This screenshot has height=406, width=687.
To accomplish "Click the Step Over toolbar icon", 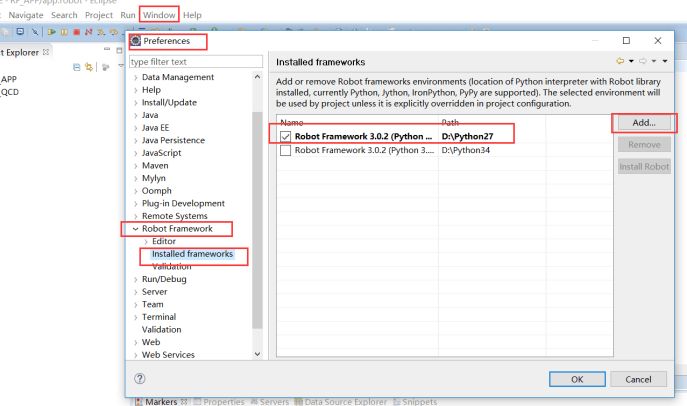I will click(x=113, y=32).
